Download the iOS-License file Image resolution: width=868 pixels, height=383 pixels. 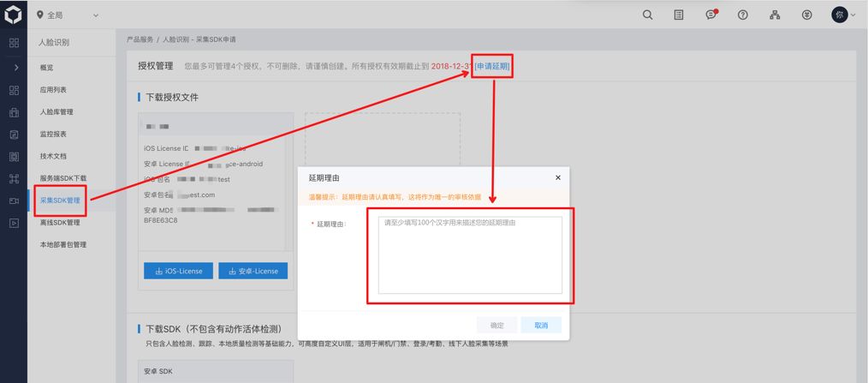tap(179, 271)
